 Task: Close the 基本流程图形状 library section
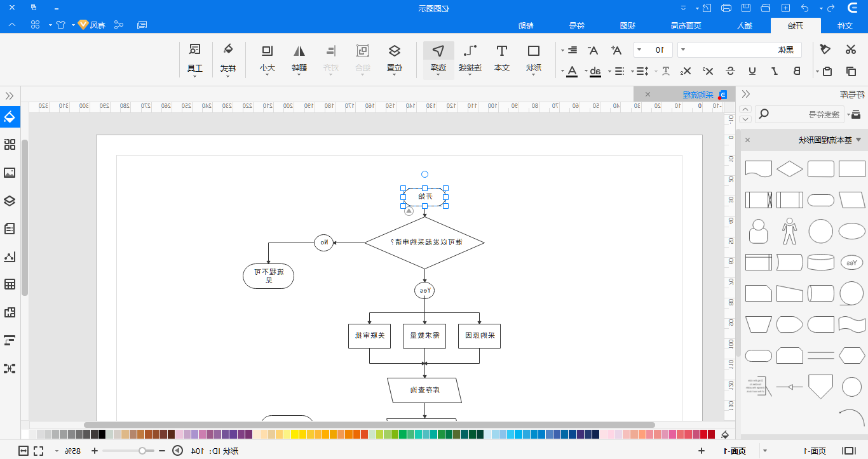747,140
